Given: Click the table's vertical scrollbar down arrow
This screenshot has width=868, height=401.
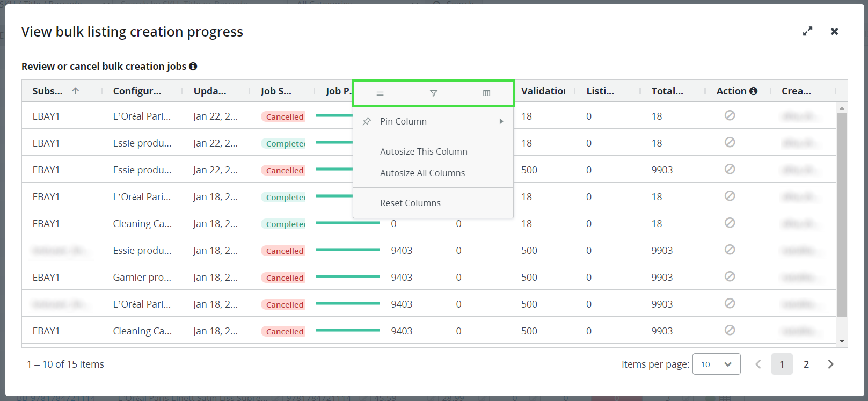Looking at the screenshot, I should (x=842, y=341).
